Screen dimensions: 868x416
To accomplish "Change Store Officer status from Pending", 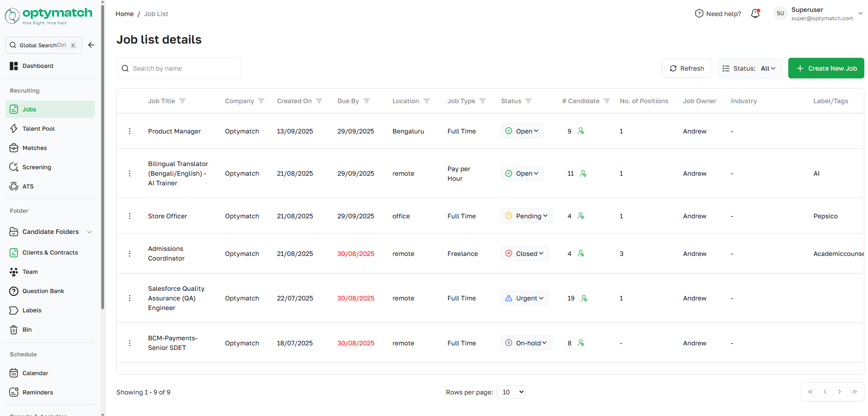I will click(527, 216).
